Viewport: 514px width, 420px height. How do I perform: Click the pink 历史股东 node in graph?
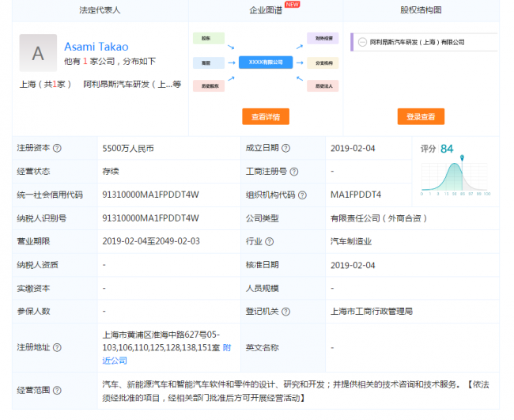[x=209, y=86]
